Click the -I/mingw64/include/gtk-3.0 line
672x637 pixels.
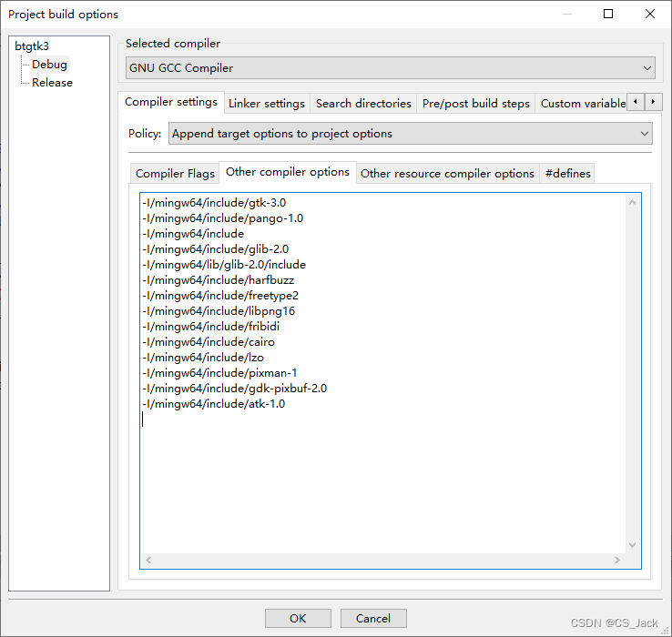(x=214, y=203)
